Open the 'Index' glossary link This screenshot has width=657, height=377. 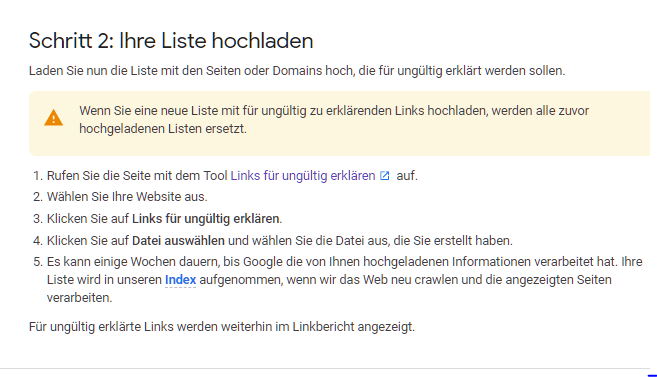pos(180,279)
